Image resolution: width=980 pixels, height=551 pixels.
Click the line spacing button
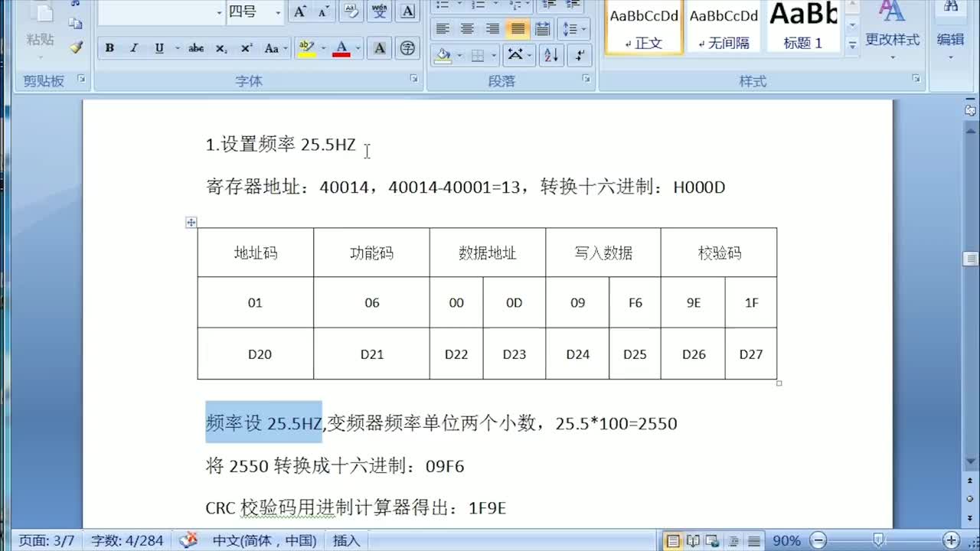tap(570, 29)
